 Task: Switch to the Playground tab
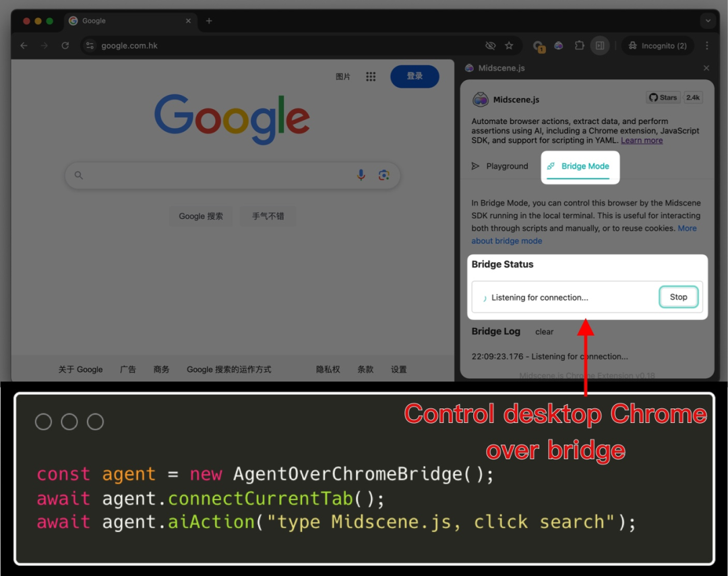[500, 166]
